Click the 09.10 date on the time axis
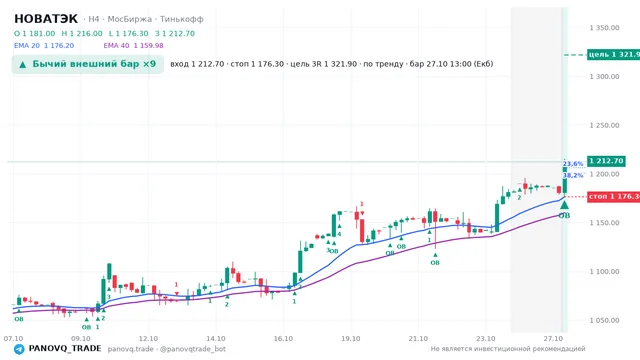This screenshot has width=640, height=360. [80, 338]
